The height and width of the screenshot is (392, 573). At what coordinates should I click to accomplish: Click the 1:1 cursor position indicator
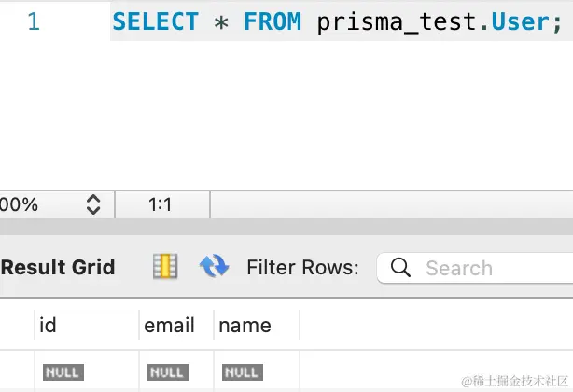(161, 204)
